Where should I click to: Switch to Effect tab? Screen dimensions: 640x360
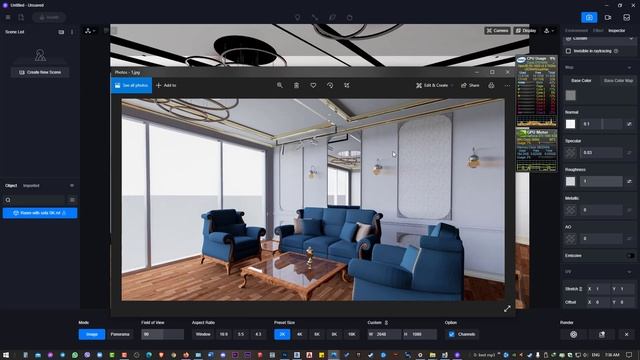[x=598, y=31]
